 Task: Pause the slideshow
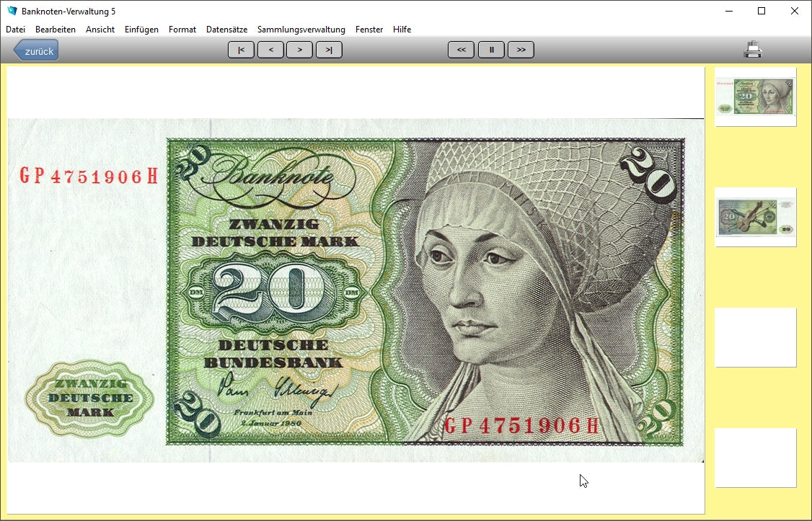tap(491, 50)
